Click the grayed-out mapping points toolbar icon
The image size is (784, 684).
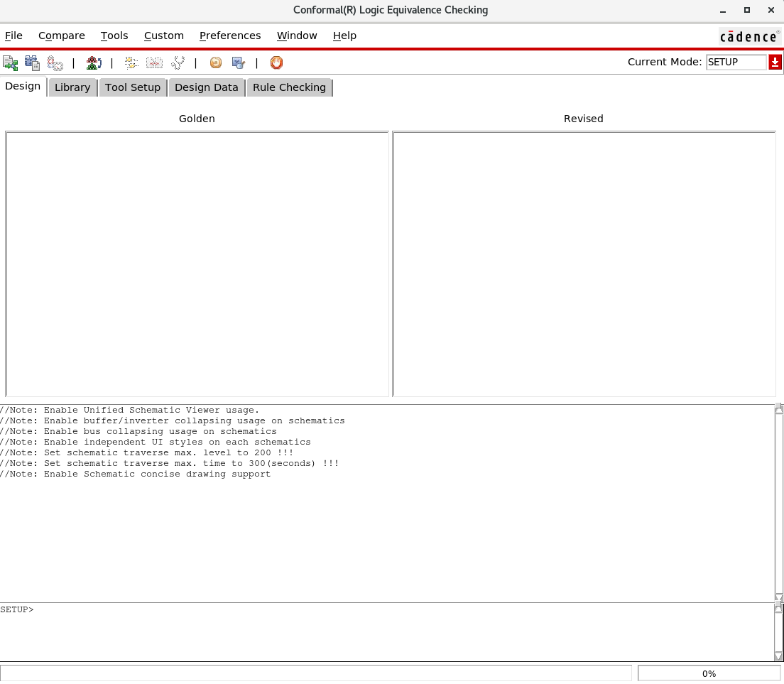131,63
